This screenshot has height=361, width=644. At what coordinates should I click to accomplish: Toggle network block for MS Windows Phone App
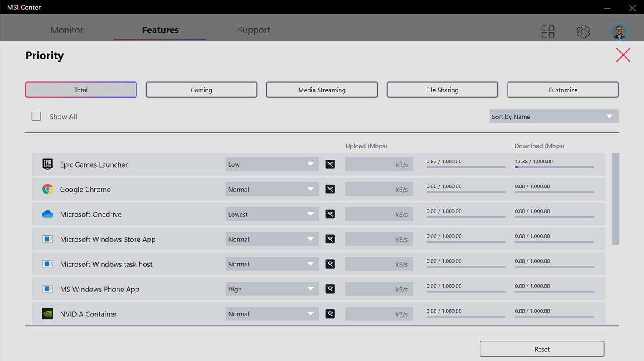pyautogui.click(x=330, y=289)
